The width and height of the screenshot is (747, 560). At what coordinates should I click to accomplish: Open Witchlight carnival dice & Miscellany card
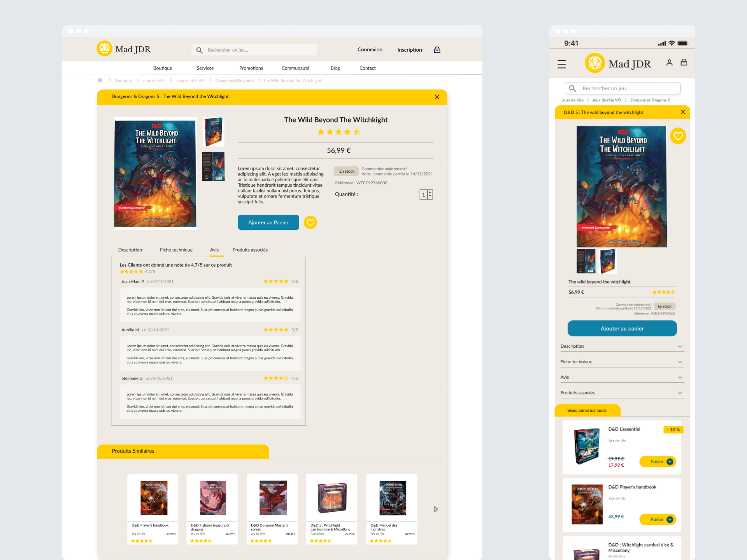coord(332,509)
